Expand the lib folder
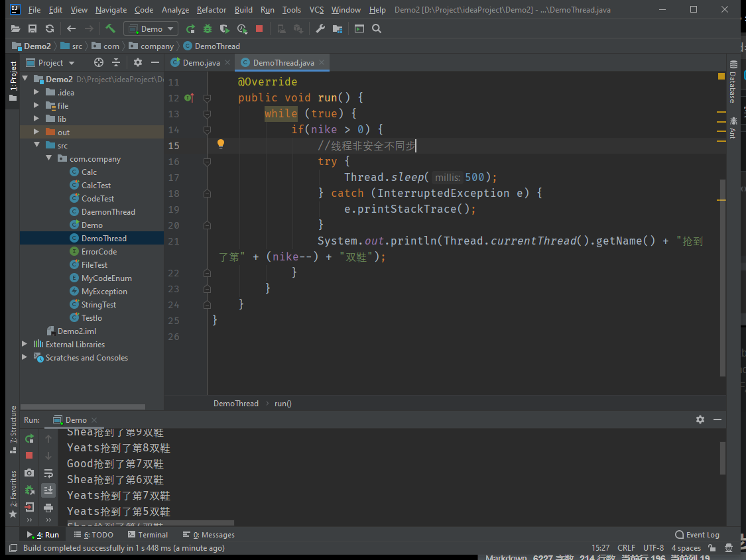746x560 pixels. 36,119
